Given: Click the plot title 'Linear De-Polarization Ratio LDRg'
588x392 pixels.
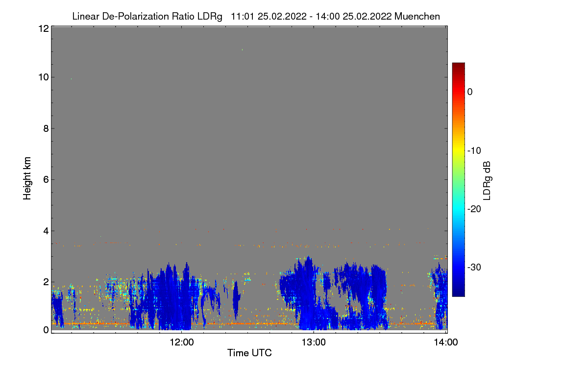Looking at the screenshot, I should click(x=147, y=16).
